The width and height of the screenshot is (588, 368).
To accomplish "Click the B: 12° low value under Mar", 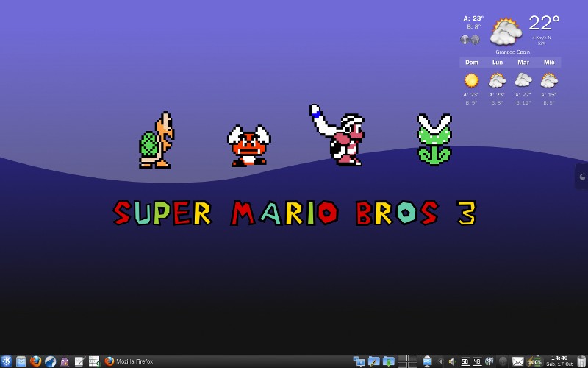I will [x=523, y=102].
